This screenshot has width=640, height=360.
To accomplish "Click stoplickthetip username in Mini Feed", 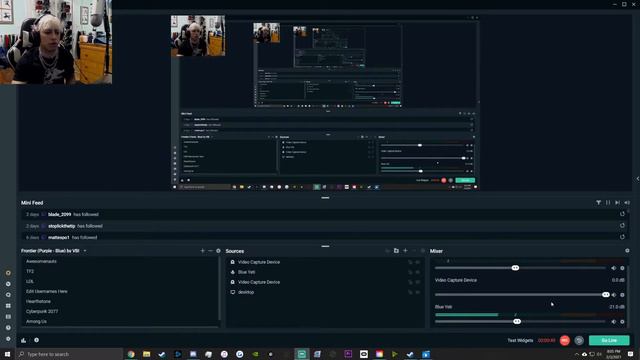I will [62, 226].
